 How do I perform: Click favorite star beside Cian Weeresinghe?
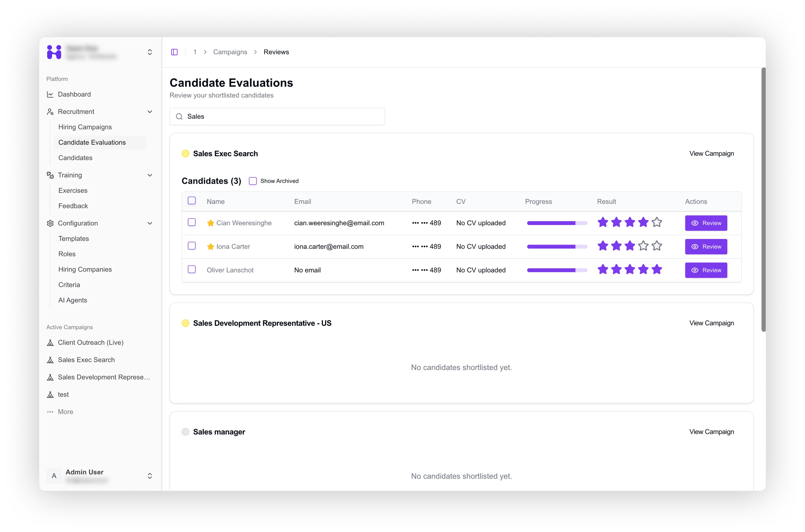coord(210,223)
